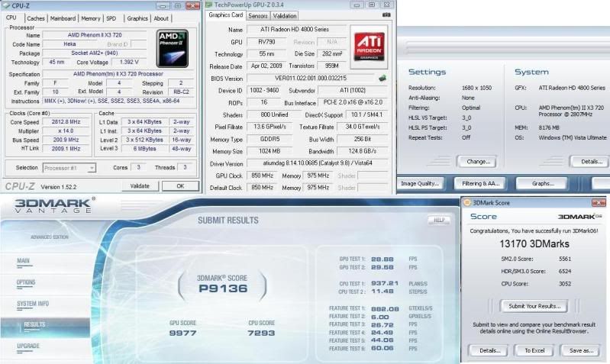Click the CPU-Z title bar icon

click(x=7, y=5)
